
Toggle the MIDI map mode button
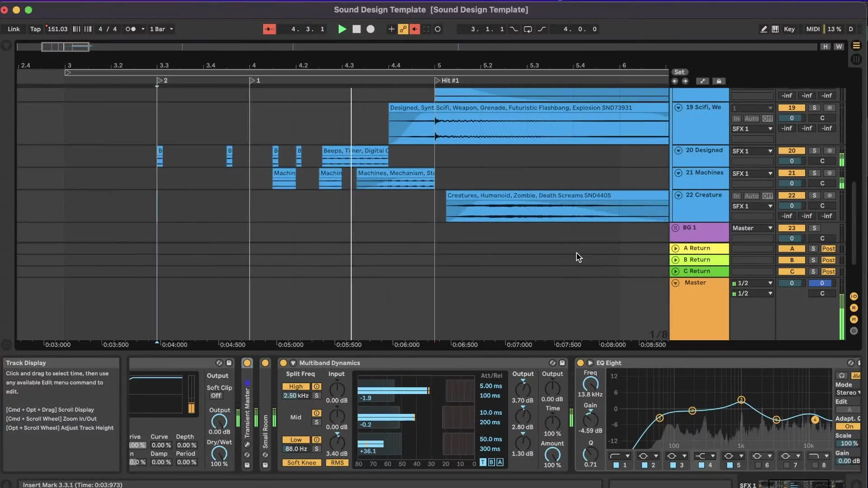pyautogui.click(x=813, y=29)
